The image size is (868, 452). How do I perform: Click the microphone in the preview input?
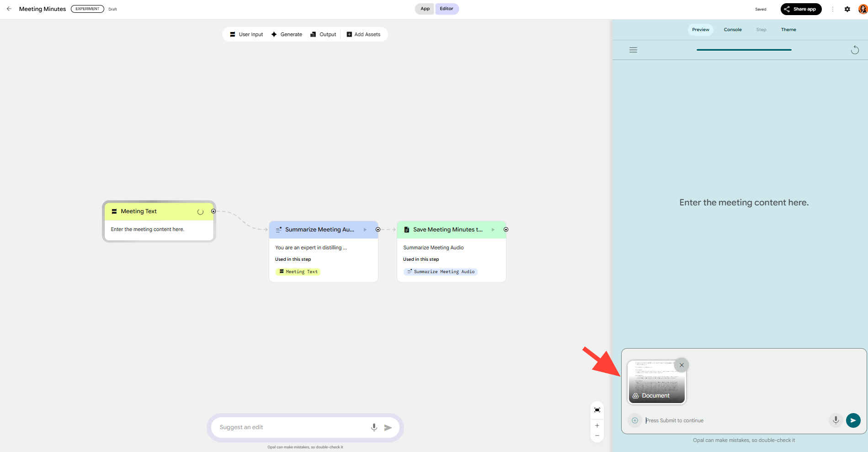(836, 420)
